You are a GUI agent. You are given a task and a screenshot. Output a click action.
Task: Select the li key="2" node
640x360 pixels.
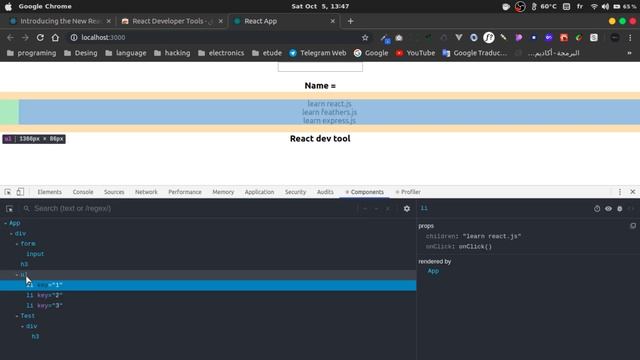[208, 295]
